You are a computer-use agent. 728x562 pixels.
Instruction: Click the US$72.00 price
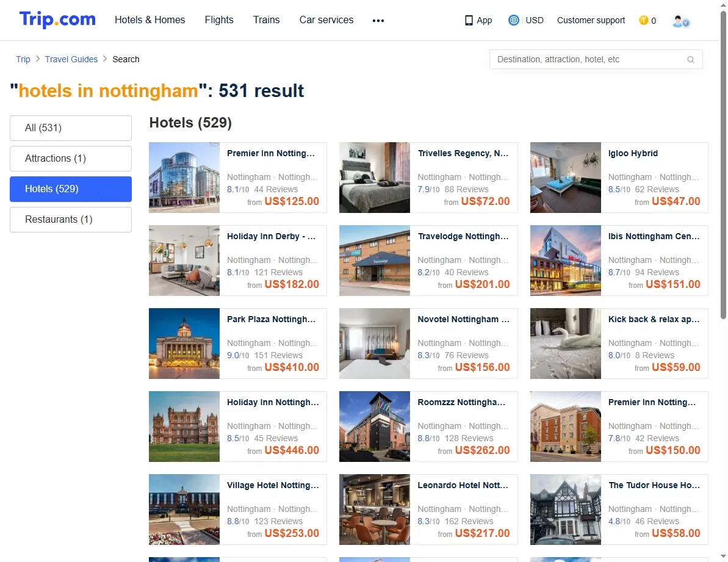click(x=485, y=201)
